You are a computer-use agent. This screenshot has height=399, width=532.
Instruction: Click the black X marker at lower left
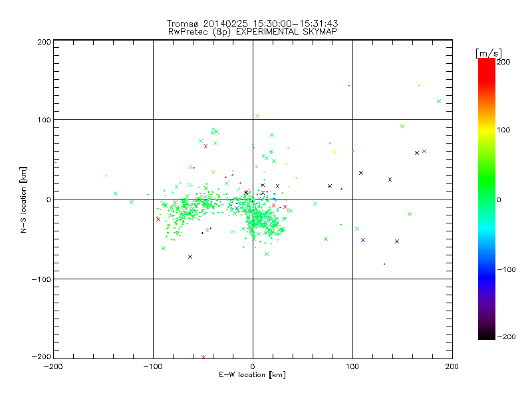(190, 257)
